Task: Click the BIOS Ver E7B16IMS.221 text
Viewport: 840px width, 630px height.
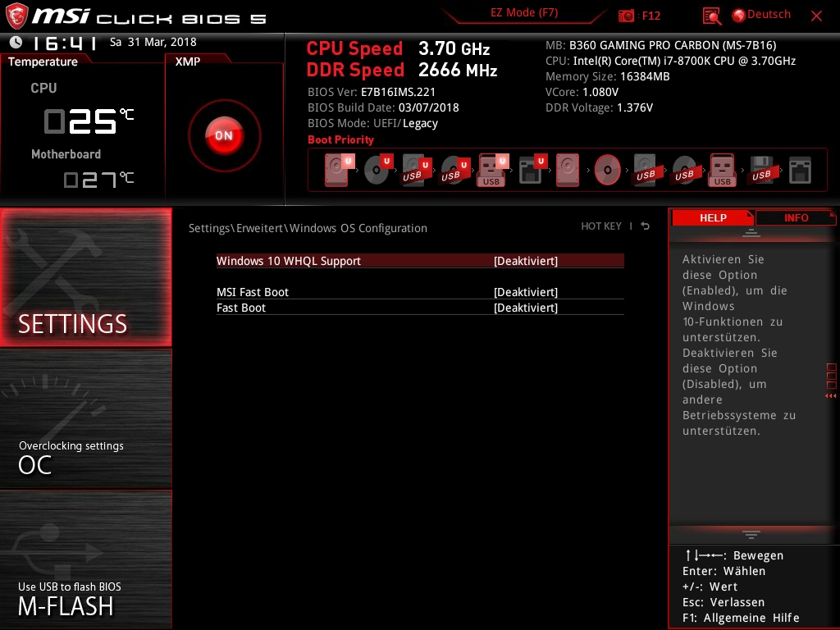Action: (x=372, y=92)
